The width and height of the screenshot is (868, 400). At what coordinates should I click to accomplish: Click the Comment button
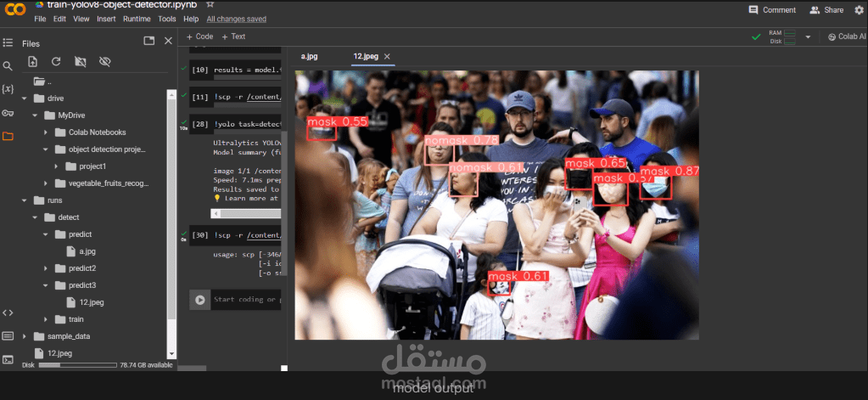click(x=772, y=10)
